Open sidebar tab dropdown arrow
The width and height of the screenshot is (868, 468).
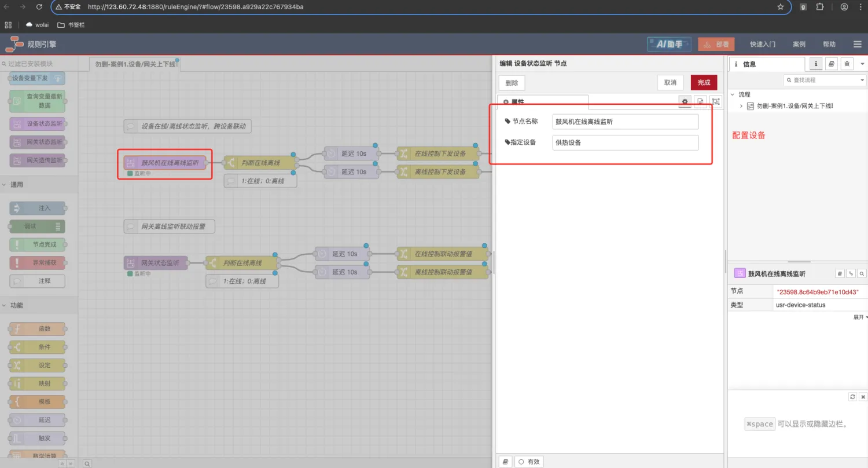click(x=862, y=64)
